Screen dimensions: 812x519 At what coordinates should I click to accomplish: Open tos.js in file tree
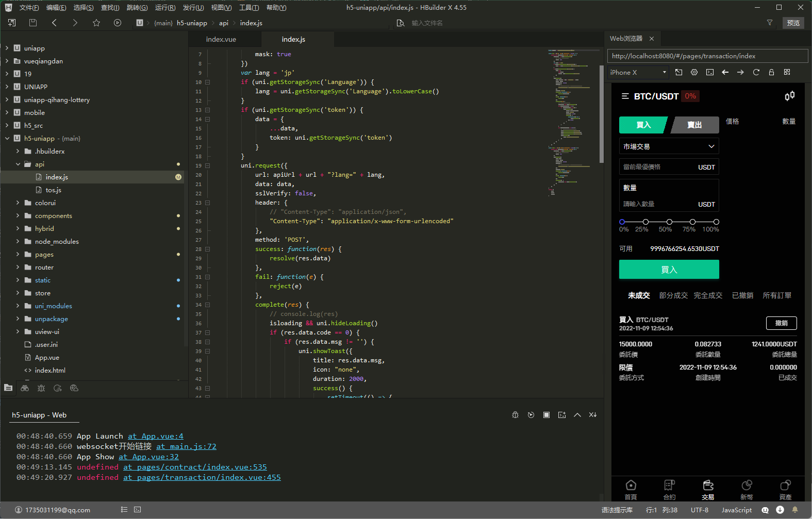(53, 190)
